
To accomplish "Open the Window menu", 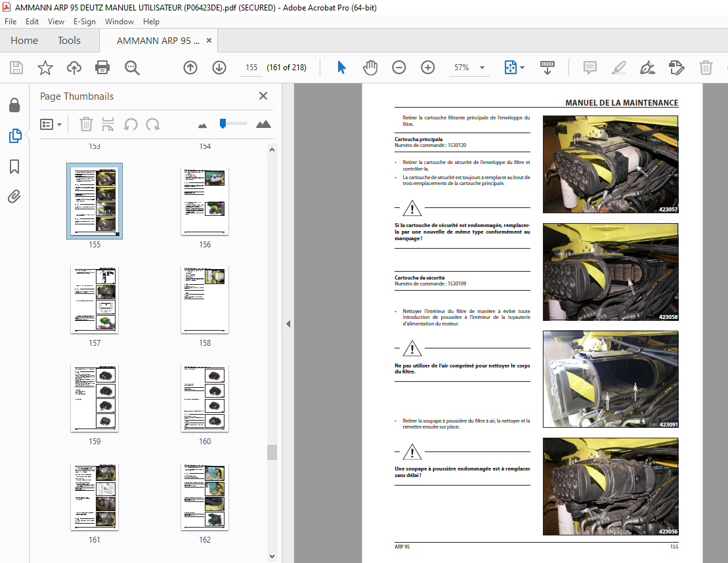I will [x=119, y=22].
